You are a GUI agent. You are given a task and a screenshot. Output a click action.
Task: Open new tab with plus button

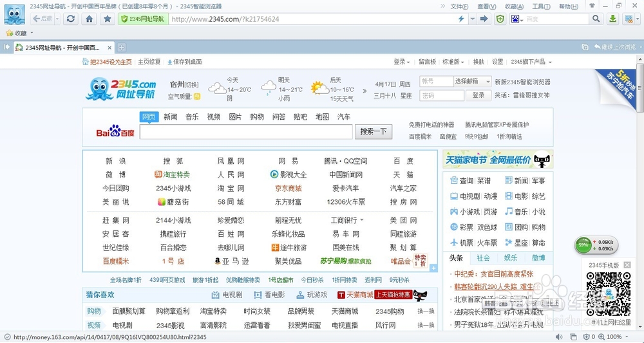(122, 48)
